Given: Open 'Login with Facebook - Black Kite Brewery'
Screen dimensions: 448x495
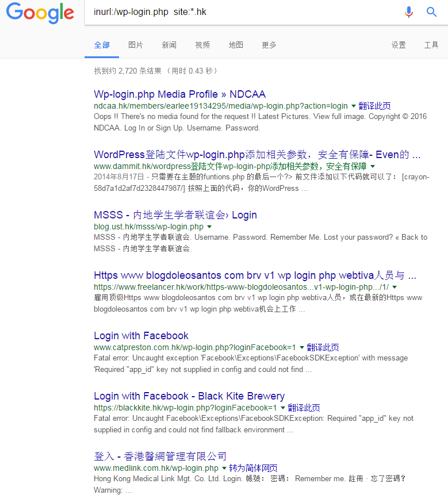Looking at the screenshot, I should point(189,396).
